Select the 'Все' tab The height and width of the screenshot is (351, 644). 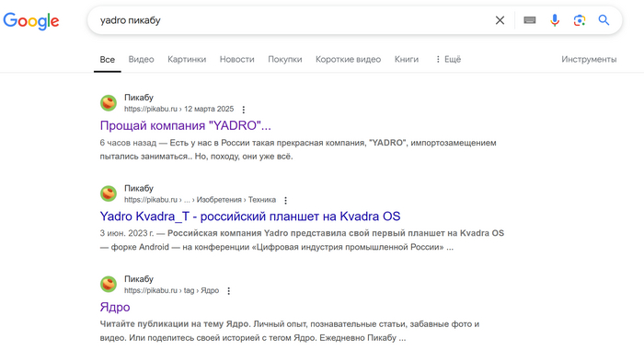(108, 59)
